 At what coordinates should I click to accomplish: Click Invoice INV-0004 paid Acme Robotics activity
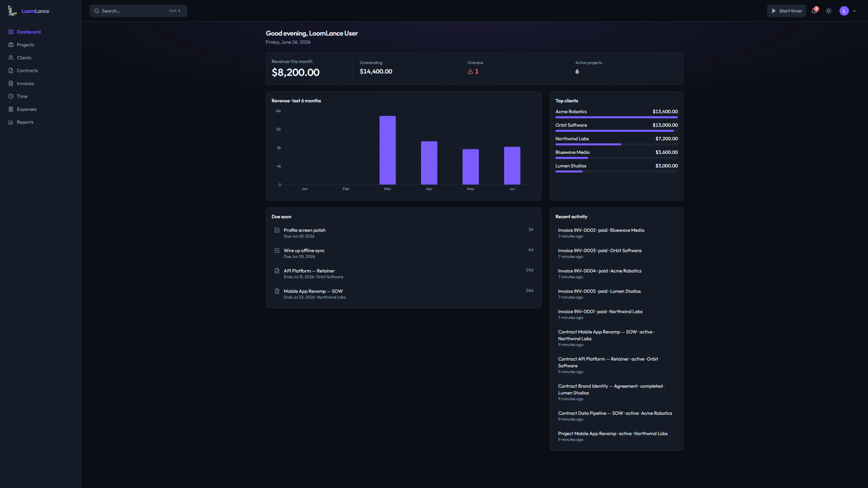pyautogui.click(x=616, y=273)
